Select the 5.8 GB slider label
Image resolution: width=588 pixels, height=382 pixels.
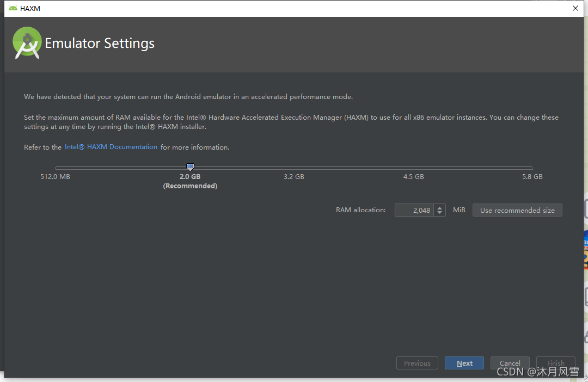pos(532,176)
